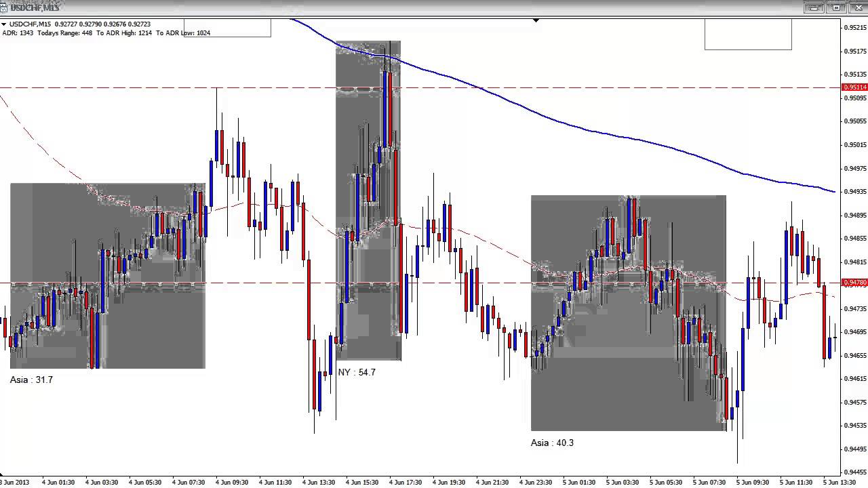868x488 pixels.
Task: Click the "To ADR Low: 1024" text
Action: click(x=183, y=33)
